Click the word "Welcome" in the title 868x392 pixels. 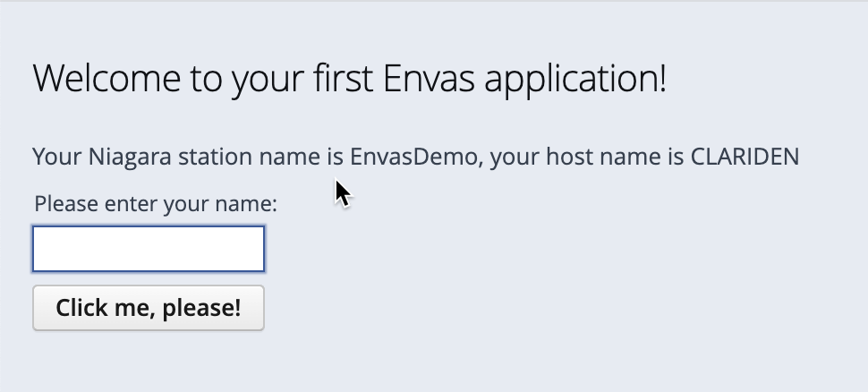(x=106, y=78)
